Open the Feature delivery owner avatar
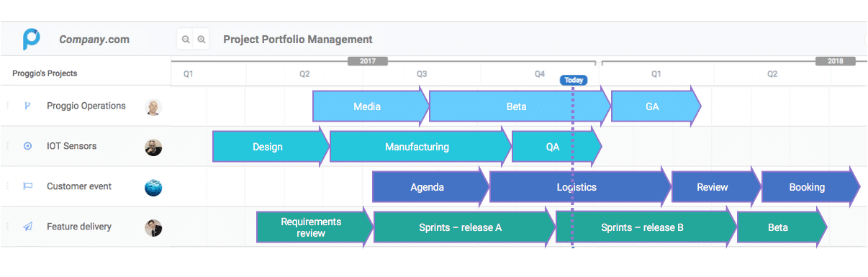Screen dimensions: 868x277 pyautogui.click(x=153, y=228)
